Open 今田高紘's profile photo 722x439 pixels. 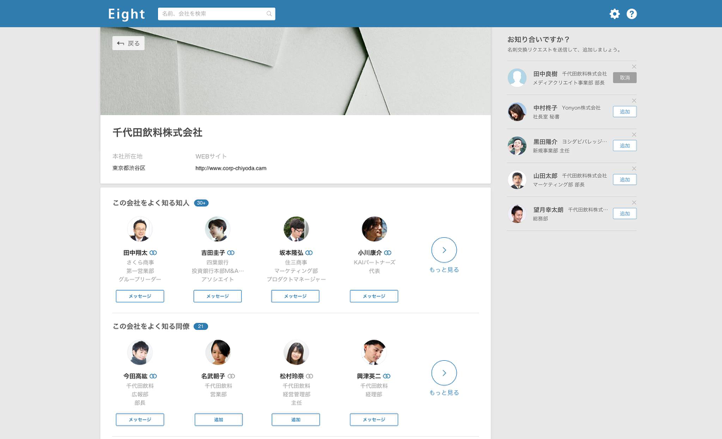click(140, 352)
